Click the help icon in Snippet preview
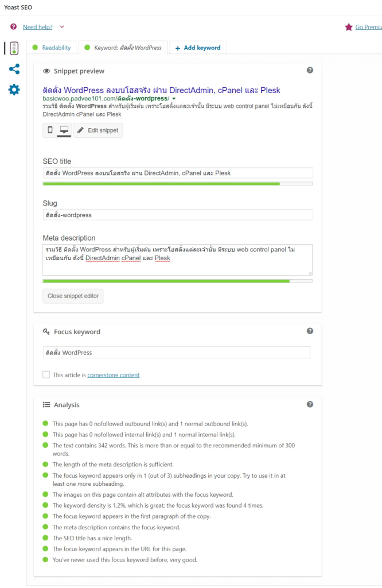 (310, 70)
